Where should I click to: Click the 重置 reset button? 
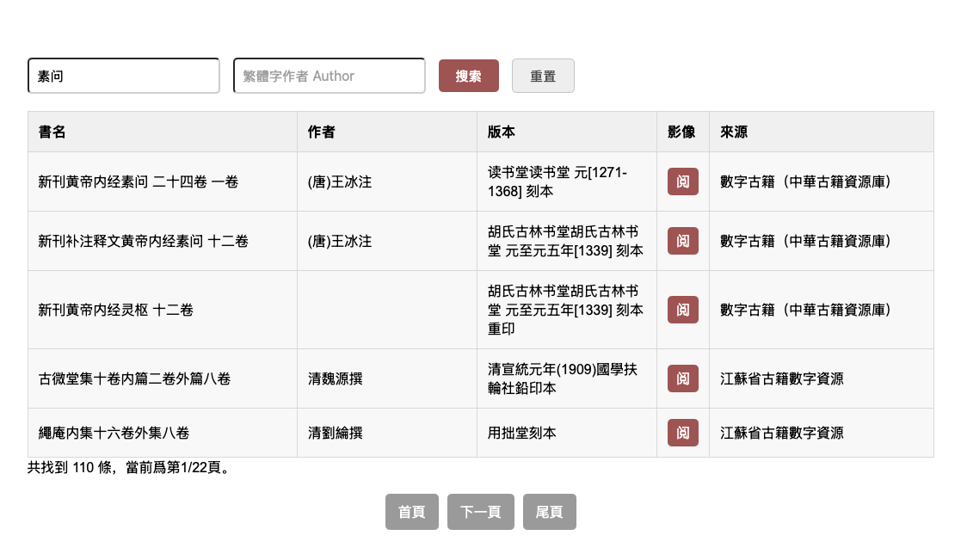tap(543, 76)
